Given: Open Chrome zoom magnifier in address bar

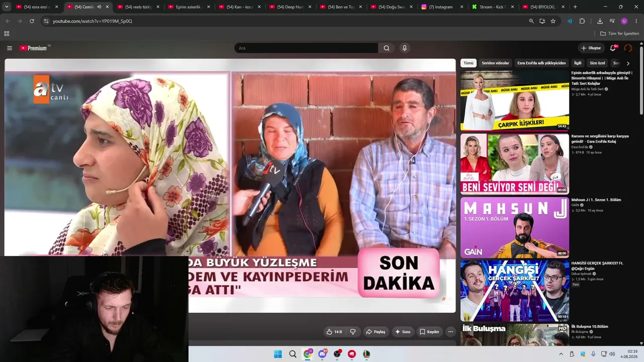Looking at the screenshot, I should click(x=531, y=21).
